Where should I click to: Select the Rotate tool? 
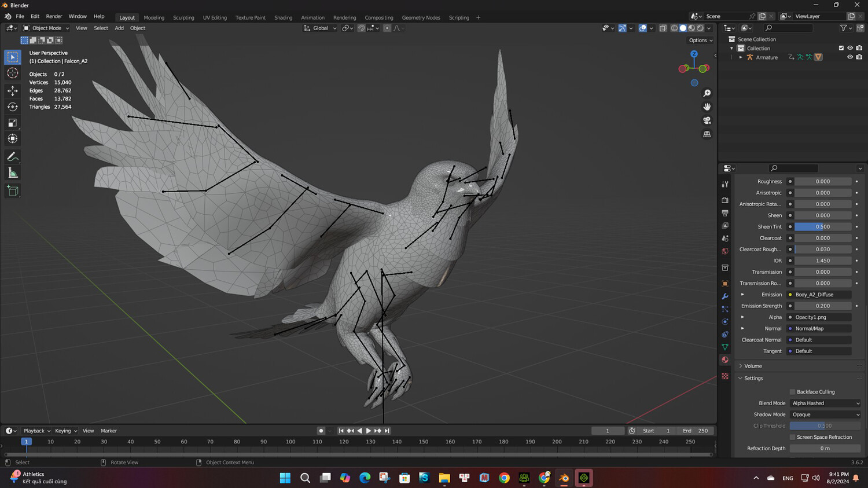pos(13,107)
